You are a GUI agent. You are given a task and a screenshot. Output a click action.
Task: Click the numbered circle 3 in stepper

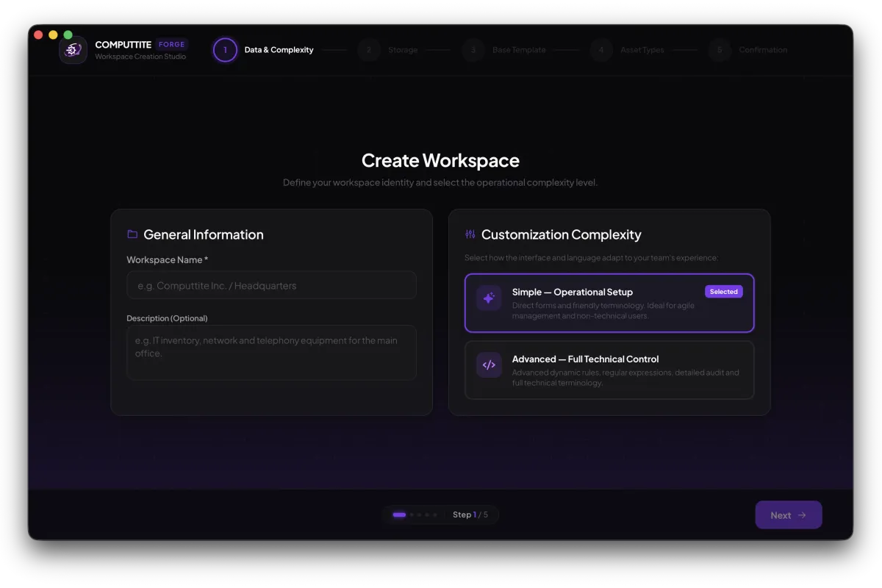473,50
